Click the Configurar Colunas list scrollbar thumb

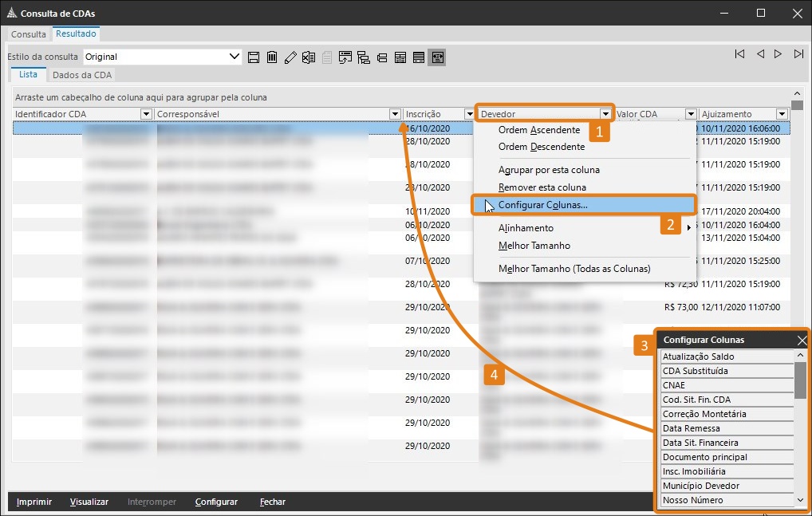tap(800, 379)
